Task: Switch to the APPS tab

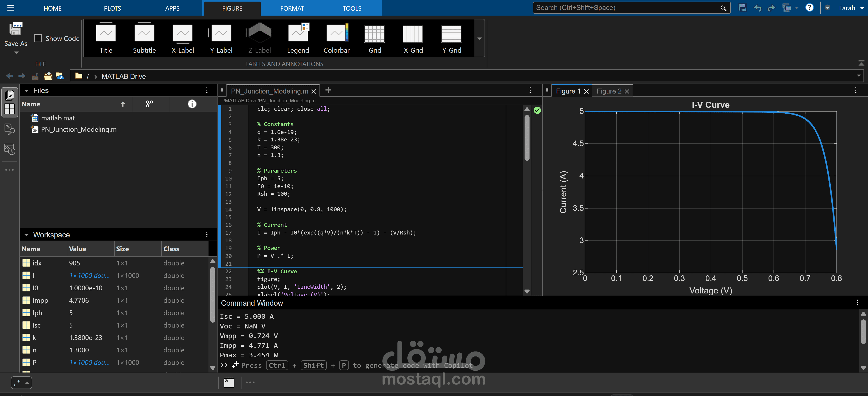Action: [172, 8]
